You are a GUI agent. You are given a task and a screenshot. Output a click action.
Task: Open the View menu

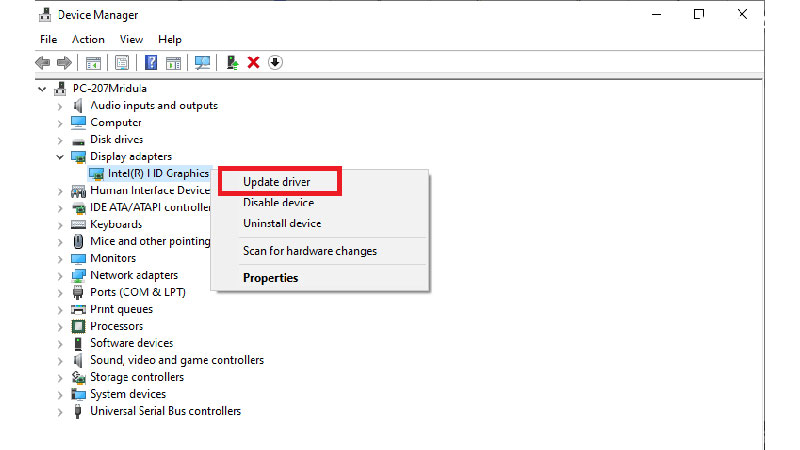(131, 39)
